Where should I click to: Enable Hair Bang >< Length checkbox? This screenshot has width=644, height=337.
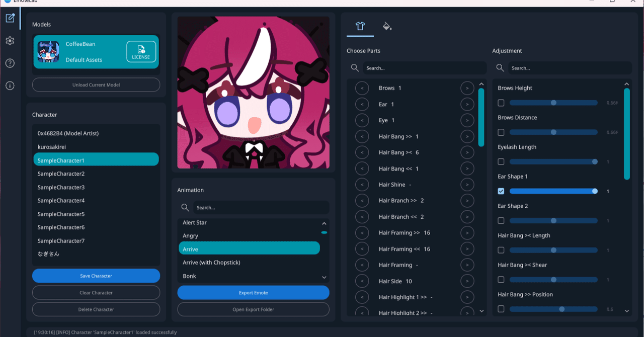click(x=501, y=250)
